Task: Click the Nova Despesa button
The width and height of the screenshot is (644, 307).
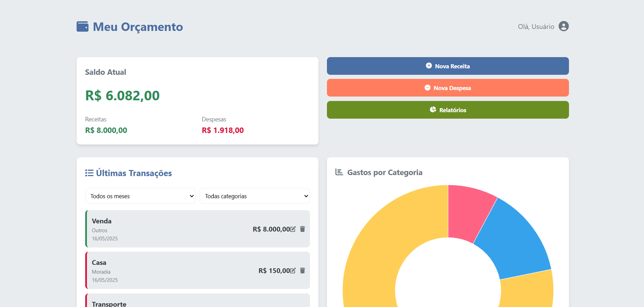Action: tap(448, 88)
